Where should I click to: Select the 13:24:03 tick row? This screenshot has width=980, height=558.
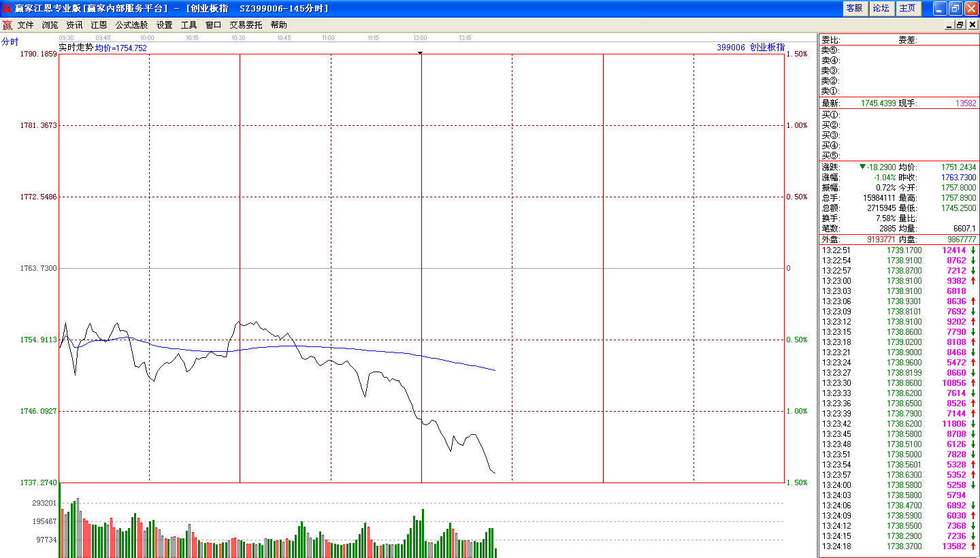tap(899, 495)
